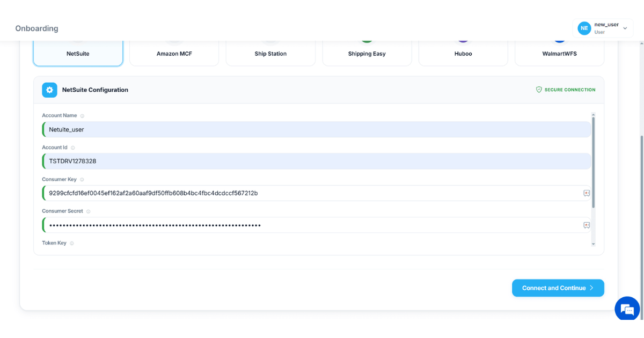Image resolution: width=644 pixels, height=338 pixels.
Task: Click the Onboarding page title
Action: tap(36, 28)
